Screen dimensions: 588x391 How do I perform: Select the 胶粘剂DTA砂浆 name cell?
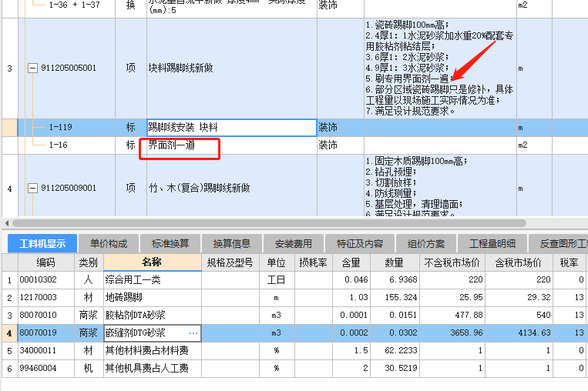click(153, 316)
